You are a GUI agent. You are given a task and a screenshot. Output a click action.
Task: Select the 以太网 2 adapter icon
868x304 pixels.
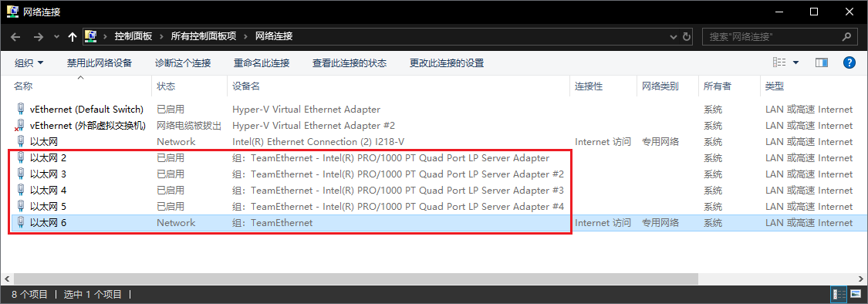pos(21,158)
